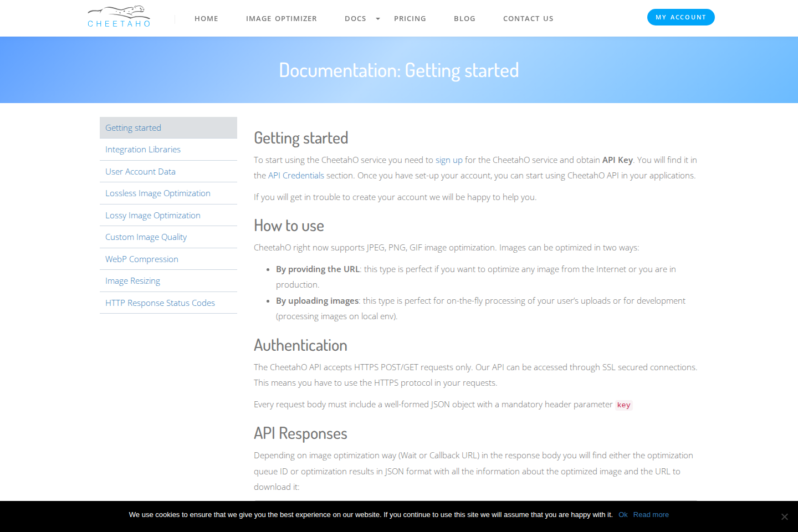Accept cookies with the Ok button
This screenshot has height=532, width=798.
click(623, 514)
